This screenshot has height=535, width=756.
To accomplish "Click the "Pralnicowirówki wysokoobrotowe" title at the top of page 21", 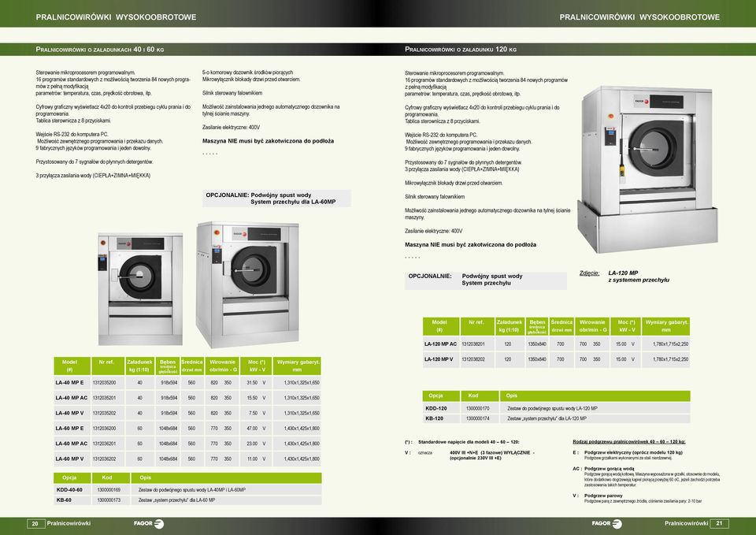I will (639, 17).
